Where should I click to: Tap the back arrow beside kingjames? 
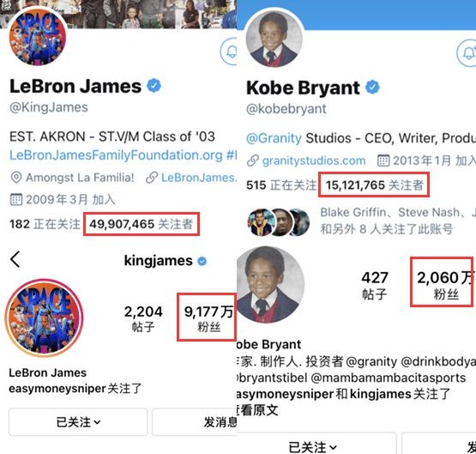tap(15, 259)
